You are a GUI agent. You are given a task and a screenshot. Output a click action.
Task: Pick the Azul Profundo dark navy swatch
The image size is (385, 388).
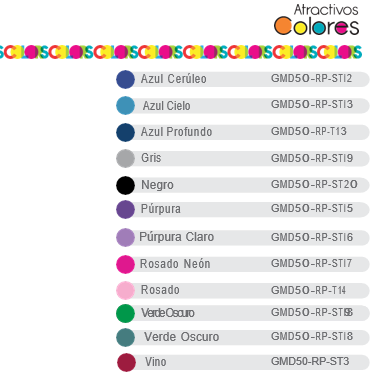point(125,132)
